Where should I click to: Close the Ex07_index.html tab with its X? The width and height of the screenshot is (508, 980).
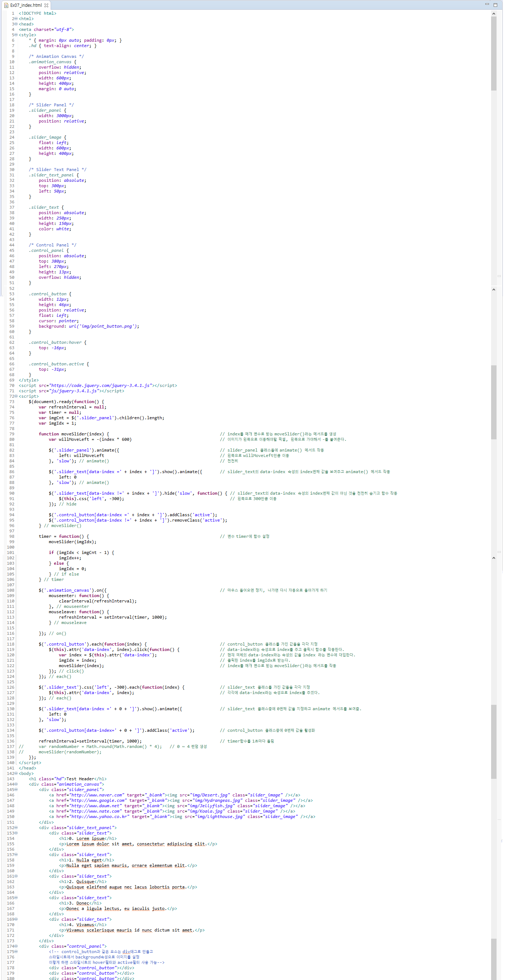coord(46,5)
